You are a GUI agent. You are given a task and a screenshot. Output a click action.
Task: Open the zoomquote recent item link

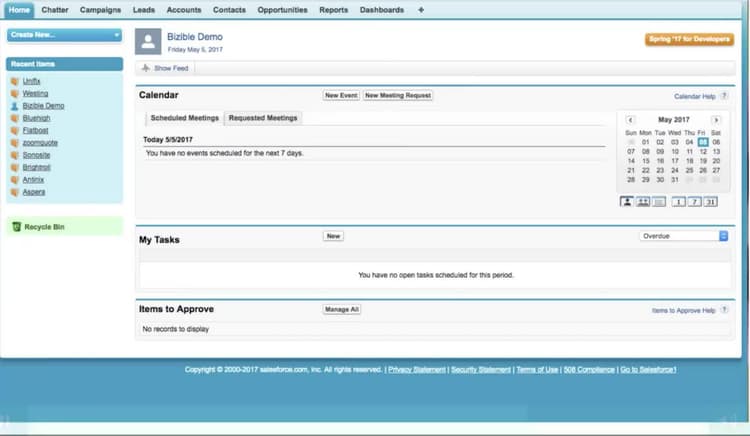tap(40, 143)
